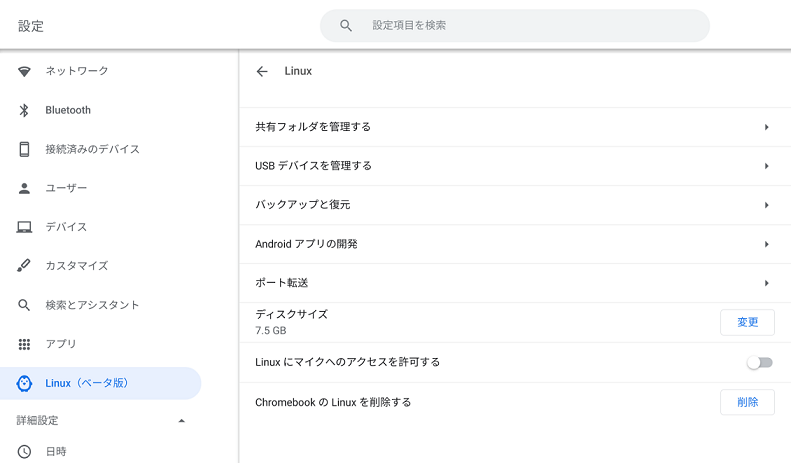Click the Wi-Fi network icon in sidebar

click(x=24, y=71)
